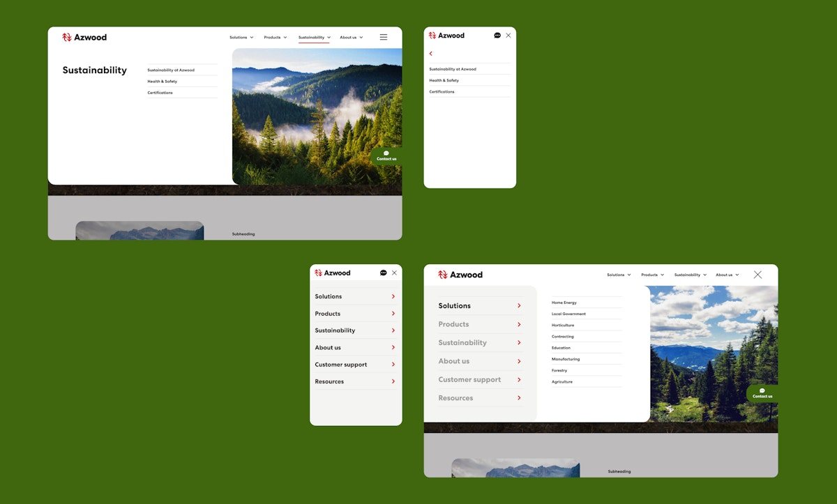Viewport: 837px width, 504px height.
Task: Click the Azwood logo in the bottom-right desktop mockup
Action: pyautogui.click(x=460, y=275)
